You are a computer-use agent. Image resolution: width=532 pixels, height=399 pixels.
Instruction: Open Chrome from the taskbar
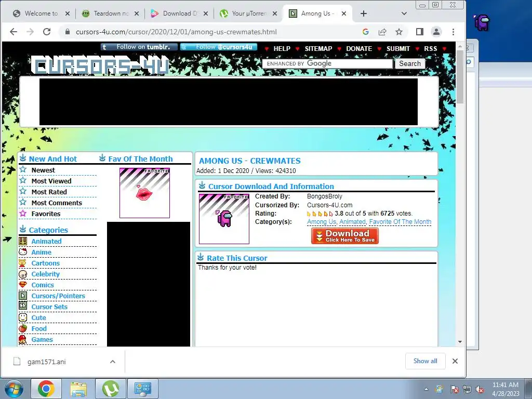[46, 389]
